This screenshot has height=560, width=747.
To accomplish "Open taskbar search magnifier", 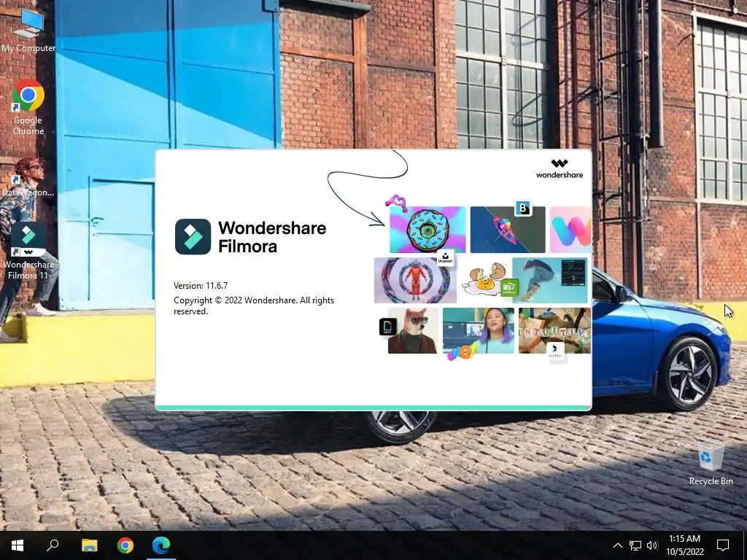I will 53,545.
